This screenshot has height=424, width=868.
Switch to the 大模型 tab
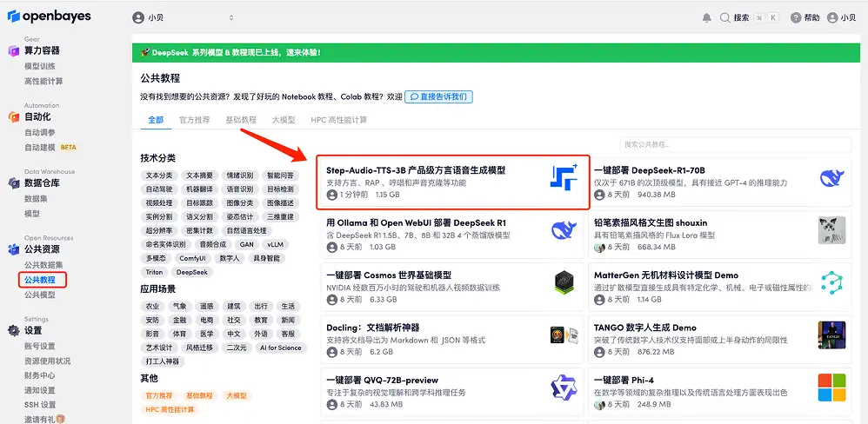pos(284,119)
